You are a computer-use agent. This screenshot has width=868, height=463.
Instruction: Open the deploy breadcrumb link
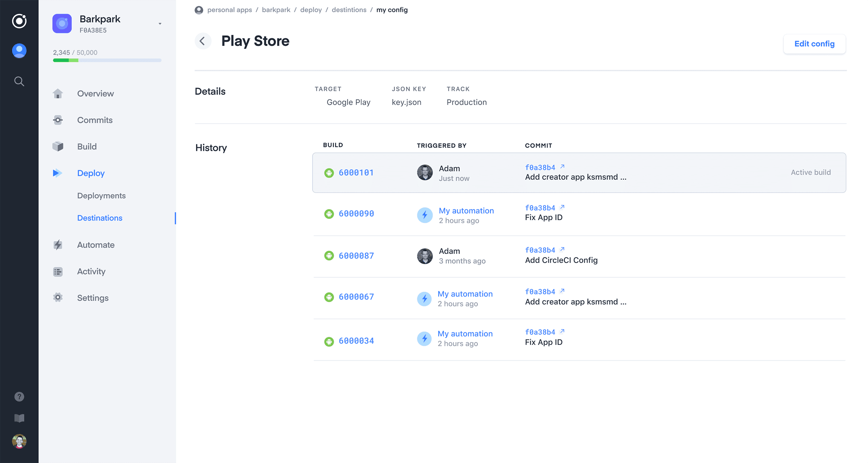(x=311, y=10)
